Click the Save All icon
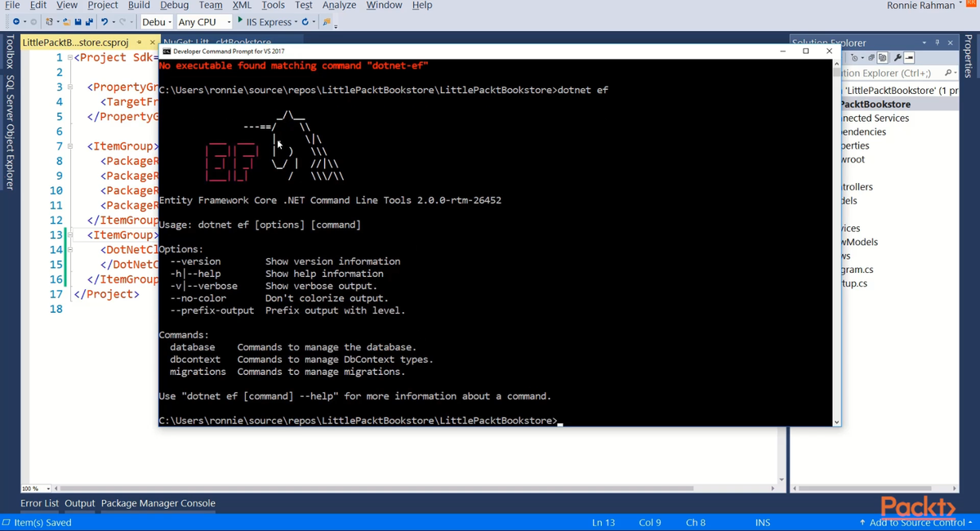Image resolution: width=980 pixels, height=531 pixels. pyautogui.click(x=90, y=22)
